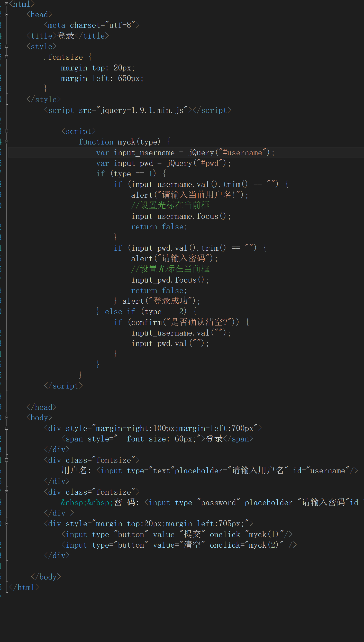Click the 用户名 text input line
Screen dimensions: 364x642
(210, 471)
